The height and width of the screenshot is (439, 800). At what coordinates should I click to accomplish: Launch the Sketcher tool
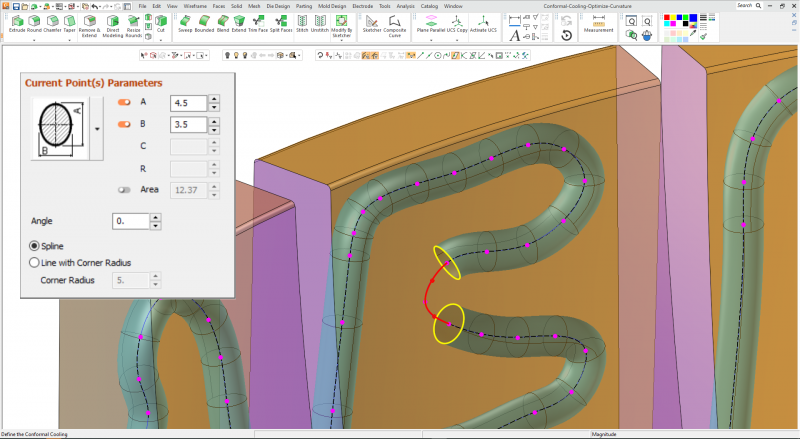coord(372,24)
